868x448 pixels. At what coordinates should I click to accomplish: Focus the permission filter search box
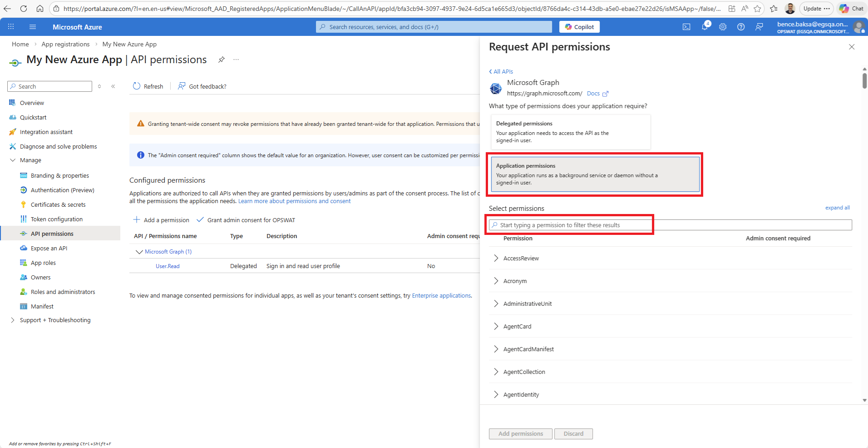[x=670, y=225]
